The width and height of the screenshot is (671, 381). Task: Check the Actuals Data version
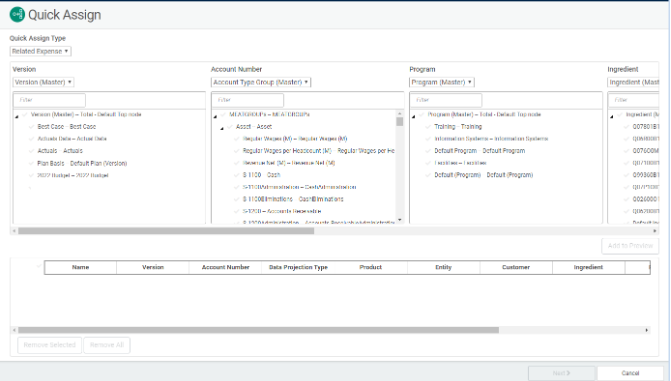point(31,139)
